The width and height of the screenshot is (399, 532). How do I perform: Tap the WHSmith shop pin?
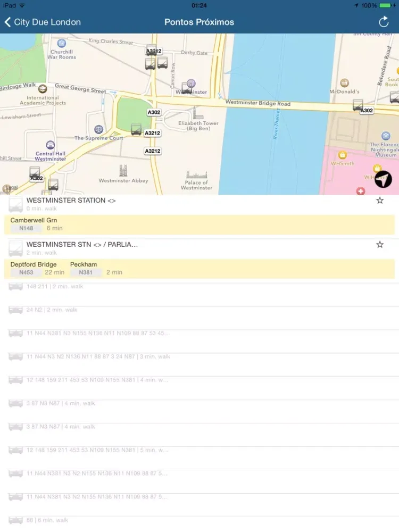342,155
